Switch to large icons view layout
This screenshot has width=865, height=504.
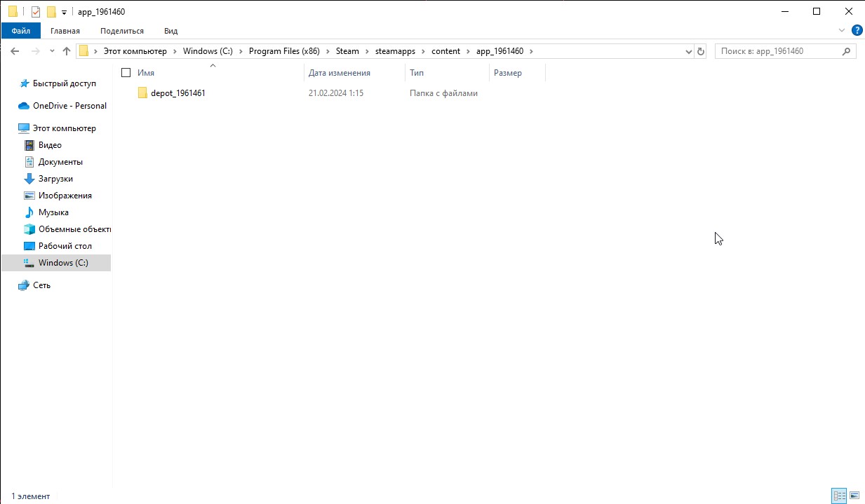[x=854, y=496]
